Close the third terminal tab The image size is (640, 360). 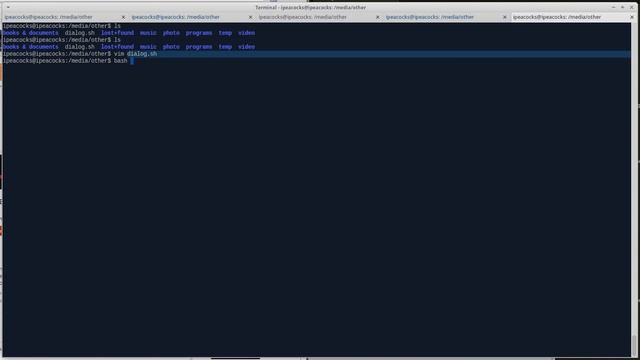click(x=377, y=17)
